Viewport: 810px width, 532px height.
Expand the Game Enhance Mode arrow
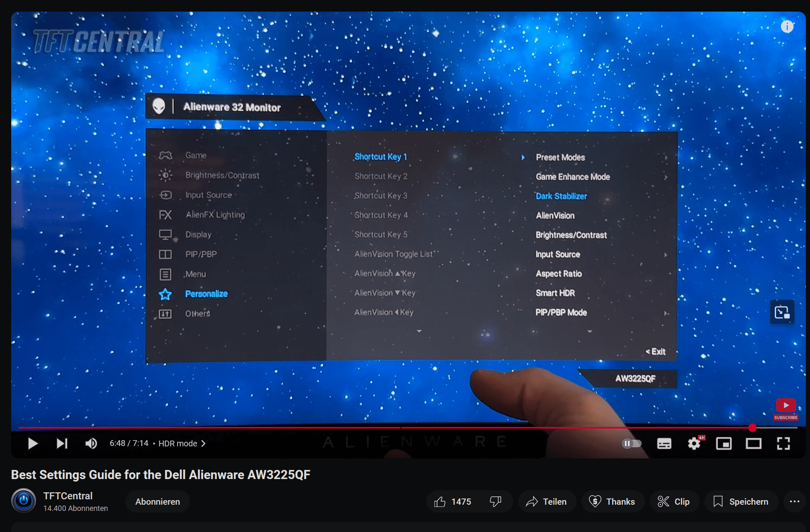tap(666, 177)
